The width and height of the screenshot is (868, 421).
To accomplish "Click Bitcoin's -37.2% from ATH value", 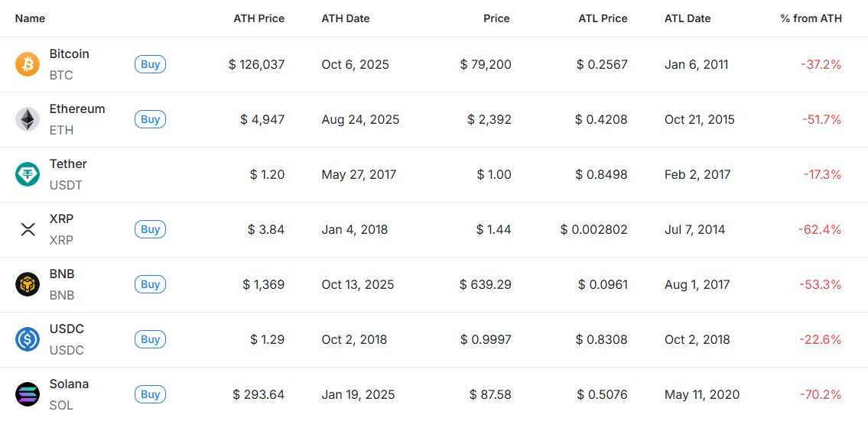I will [x=821, y=64].
